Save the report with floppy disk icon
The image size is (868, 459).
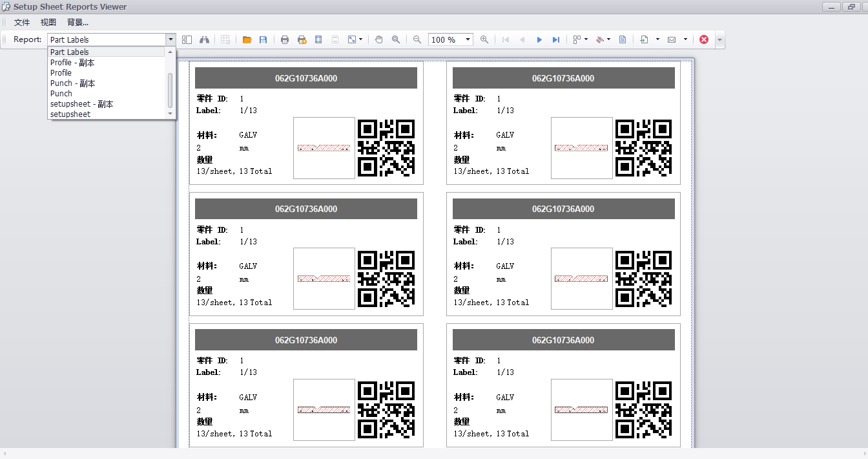coord(263,39)
